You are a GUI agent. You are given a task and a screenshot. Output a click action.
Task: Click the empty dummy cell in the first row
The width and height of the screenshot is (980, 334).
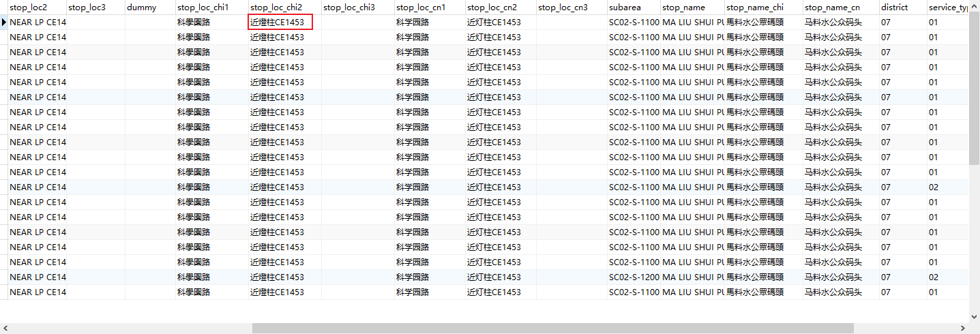pyautogui.click(x=150, y=22)
